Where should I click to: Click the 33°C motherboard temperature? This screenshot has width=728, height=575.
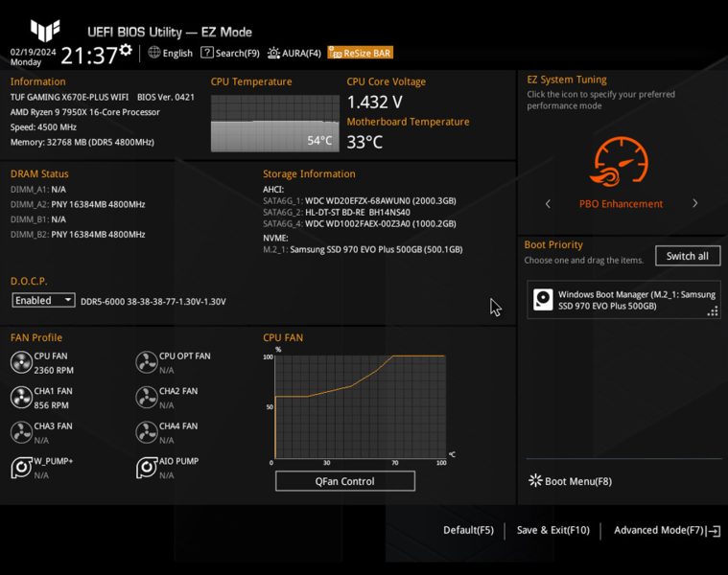tap(364, 142)
